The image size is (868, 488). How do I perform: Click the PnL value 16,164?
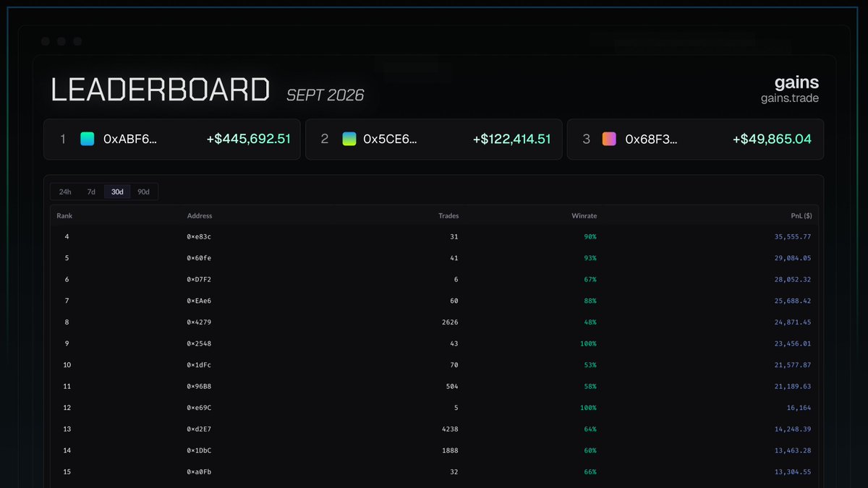tap(799, 408)
